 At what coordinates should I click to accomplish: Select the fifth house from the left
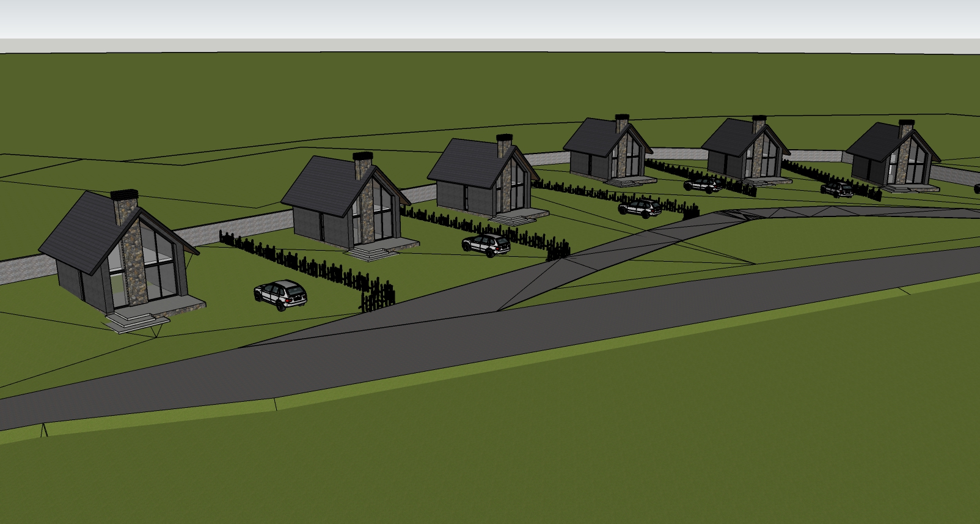(x=745, y=150)
